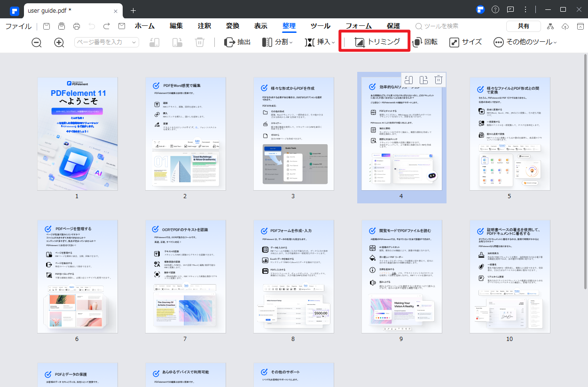Open the ファイル menu
This screenshot has width=588, height=387.
point(19,26)
